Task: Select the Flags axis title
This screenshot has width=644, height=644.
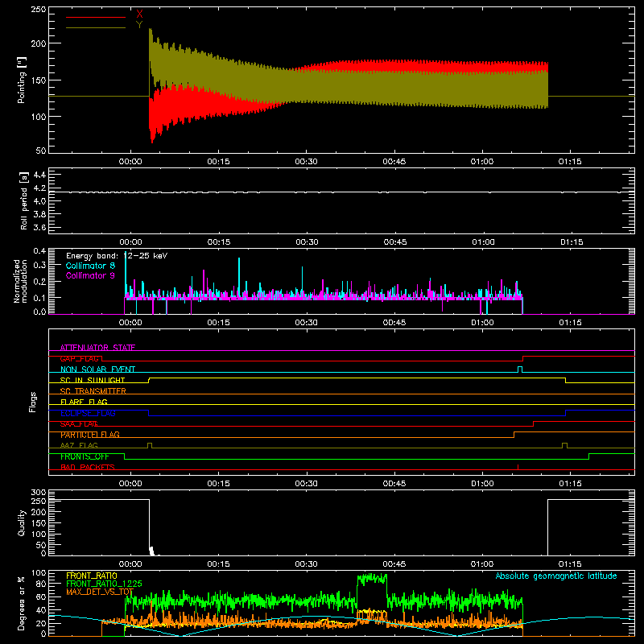Action: [32, 402]
